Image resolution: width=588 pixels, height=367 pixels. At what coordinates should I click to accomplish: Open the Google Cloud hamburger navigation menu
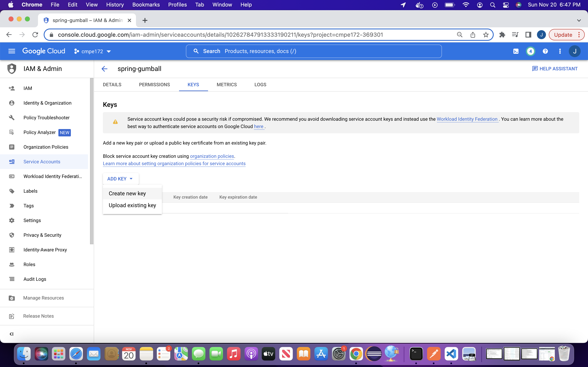click(x=12, y=51)
